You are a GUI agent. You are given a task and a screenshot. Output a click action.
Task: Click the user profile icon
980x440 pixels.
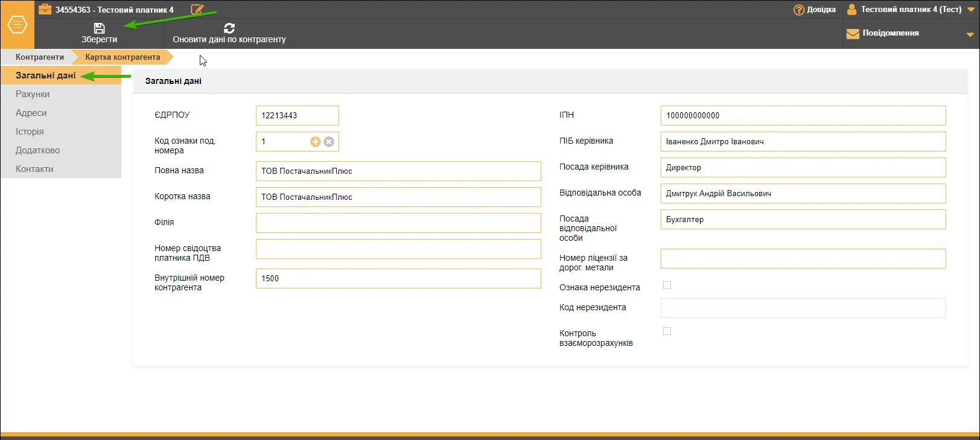(852, 10)
